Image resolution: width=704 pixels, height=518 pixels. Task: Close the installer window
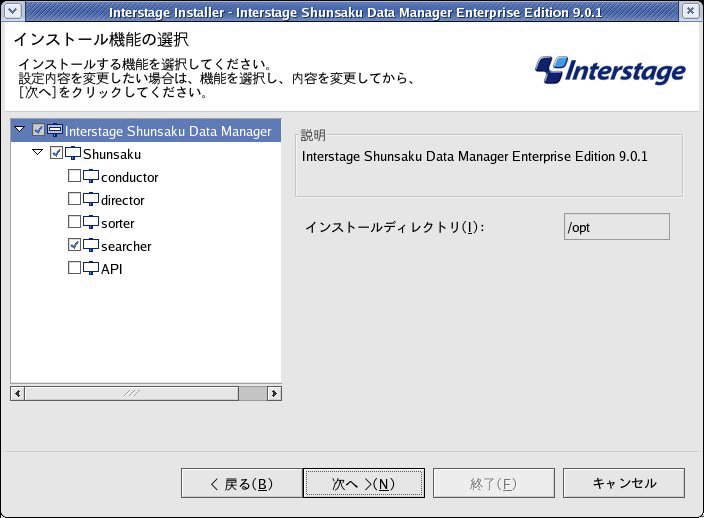pyautogui.click(x=691, y=11)
